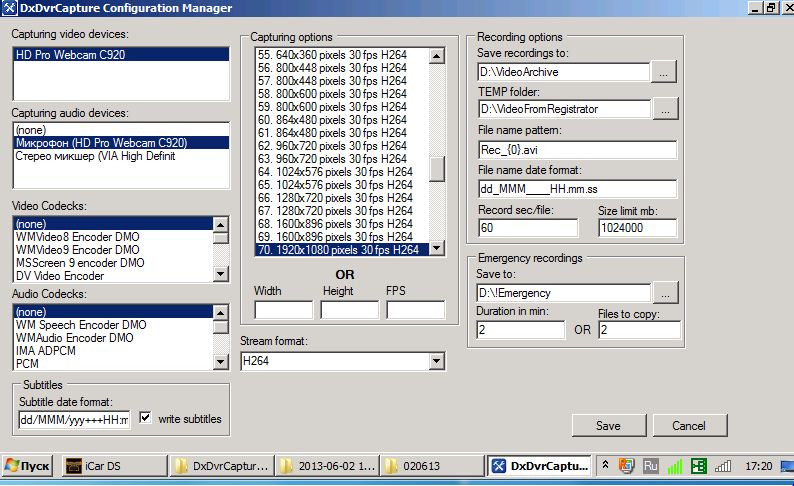Open the Stream format H264 dropdown
The image size is (794, 486).
[x=436, y=361]
